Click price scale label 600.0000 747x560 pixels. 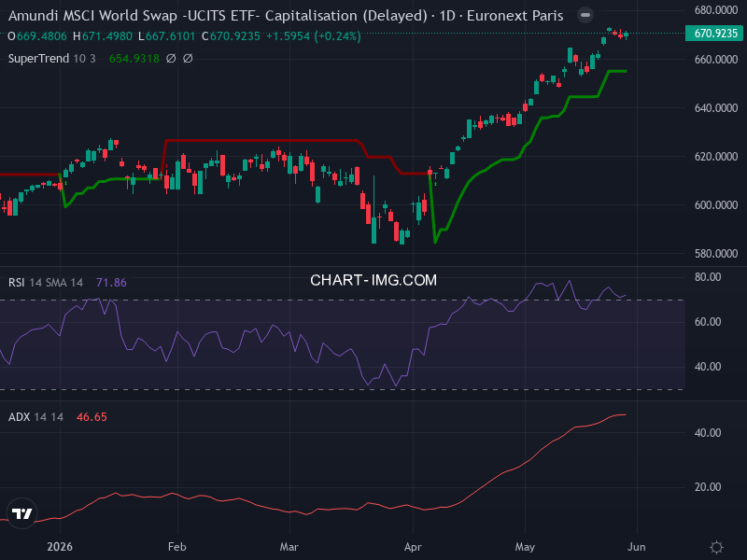[716, 205]
